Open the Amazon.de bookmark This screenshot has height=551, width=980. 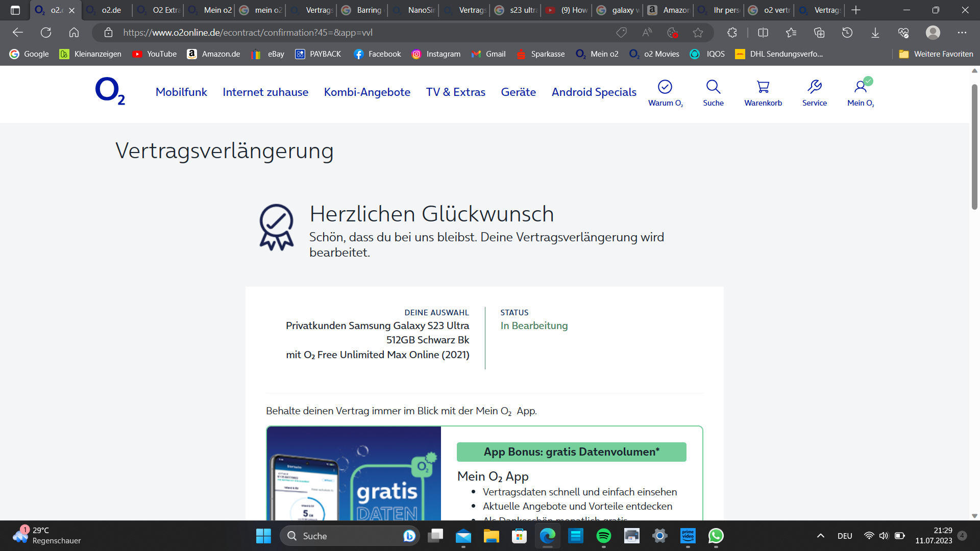point(213,54)
